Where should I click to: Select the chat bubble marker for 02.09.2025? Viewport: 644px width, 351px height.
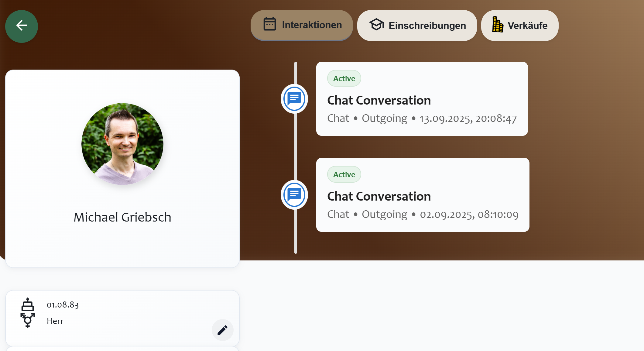[294, 195]
